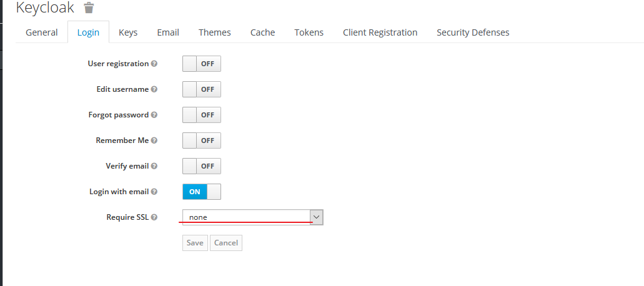Click the Login with email help icon

pyautogui.click(x=154, y=192)
